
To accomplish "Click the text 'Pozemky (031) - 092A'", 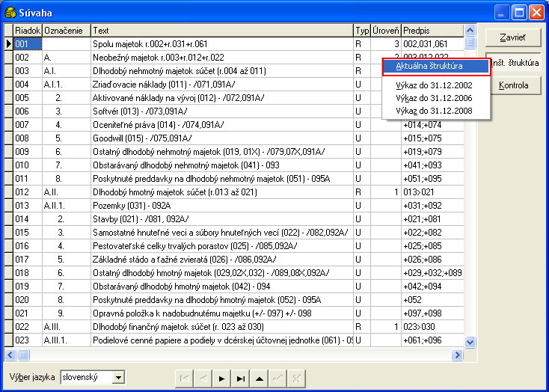I will click(132, 206).
